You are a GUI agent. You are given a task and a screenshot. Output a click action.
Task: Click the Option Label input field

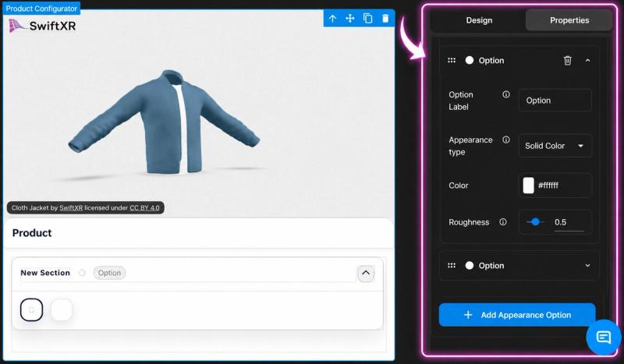pos(555,101)
